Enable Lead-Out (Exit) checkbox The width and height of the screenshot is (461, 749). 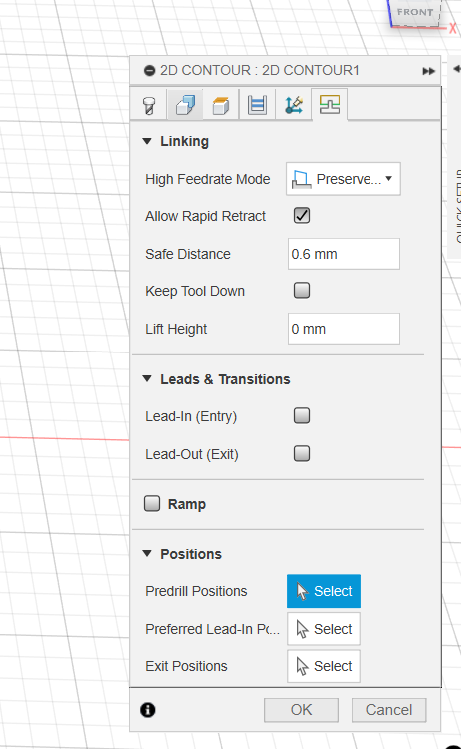[302, 453]
